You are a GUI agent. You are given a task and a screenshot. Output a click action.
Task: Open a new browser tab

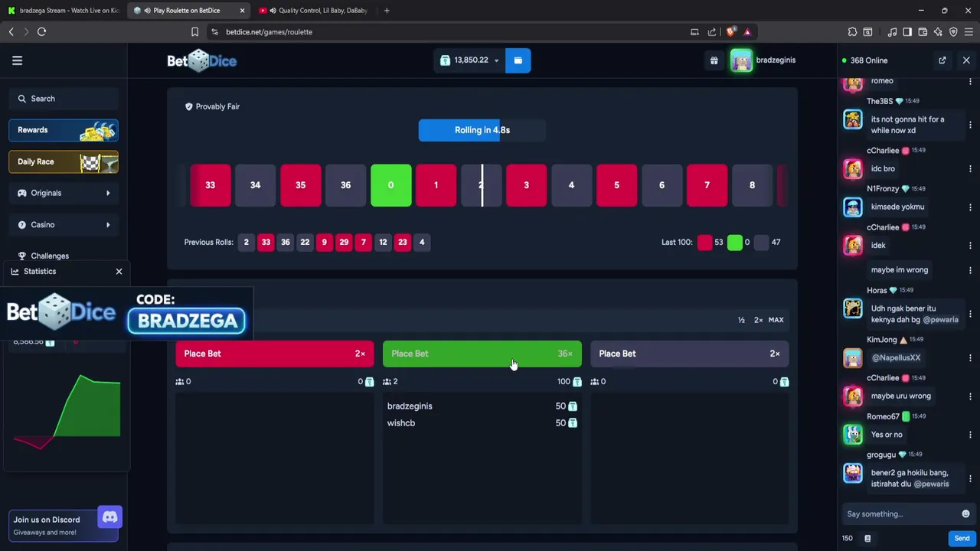(387, 11)
